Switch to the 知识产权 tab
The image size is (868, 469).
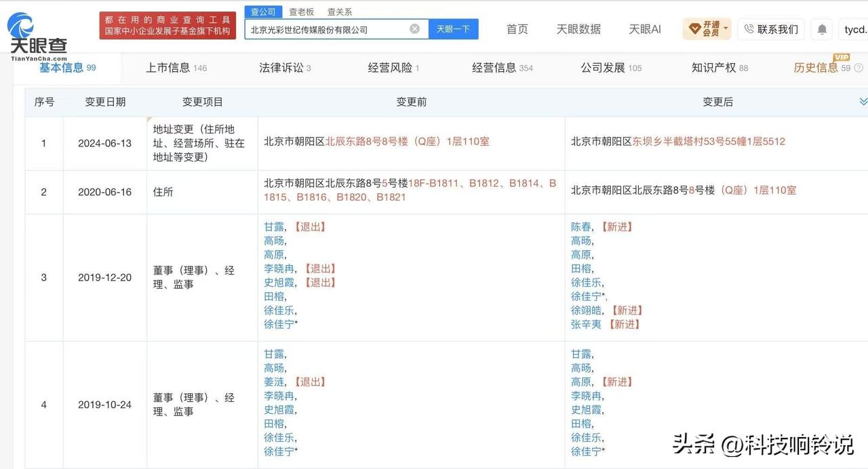(x=719, y=68)
